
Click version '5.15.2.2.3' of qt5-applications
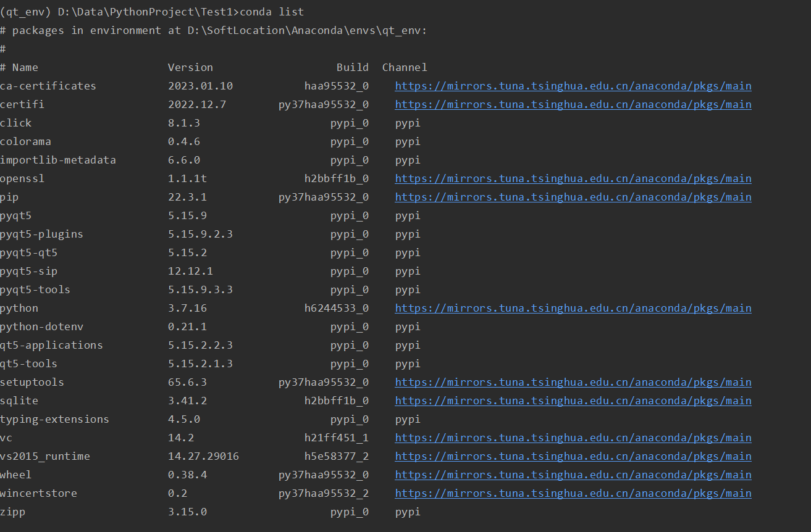(x=200, y=345)
